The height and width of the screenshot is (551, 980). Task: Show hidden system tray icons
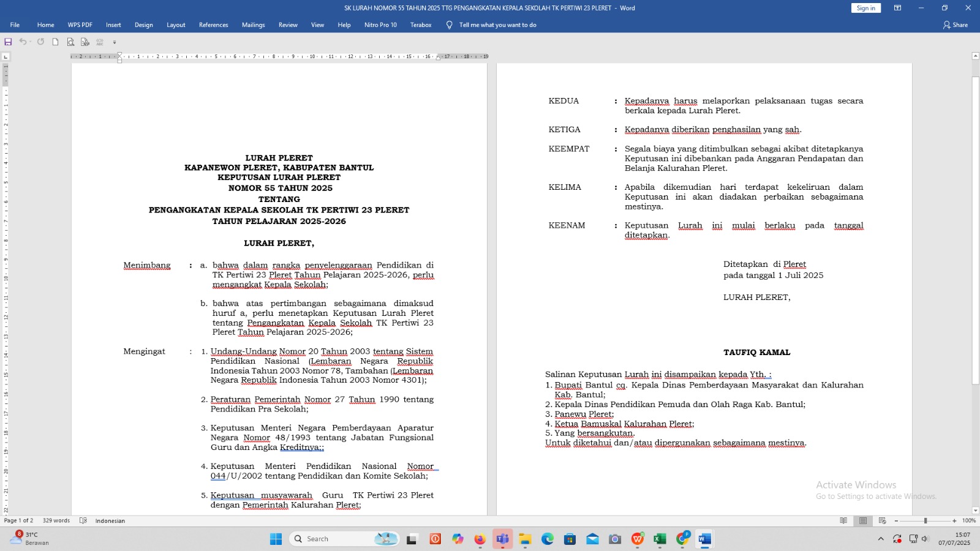point(881,539)
